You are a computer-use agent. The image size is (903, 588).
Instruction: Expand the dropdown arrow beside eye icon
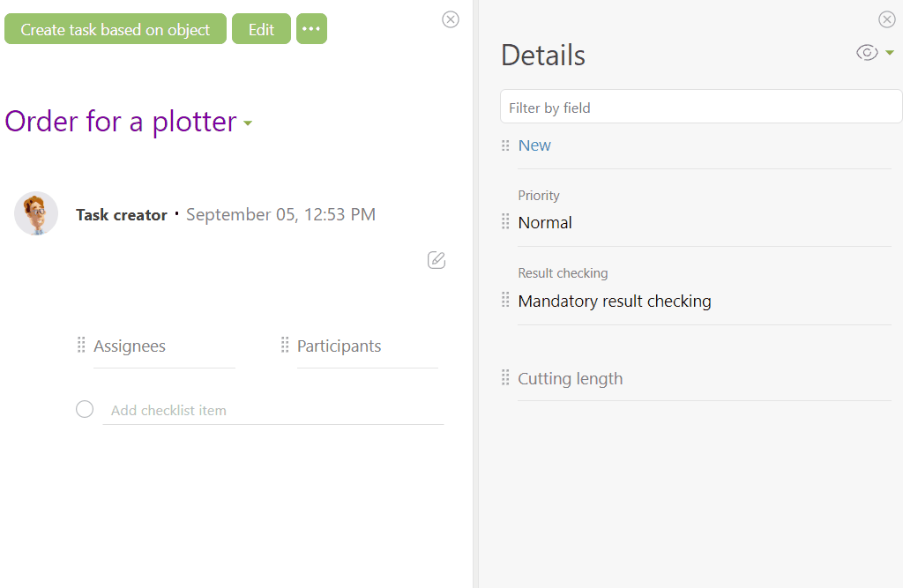(x=890, y=52)
